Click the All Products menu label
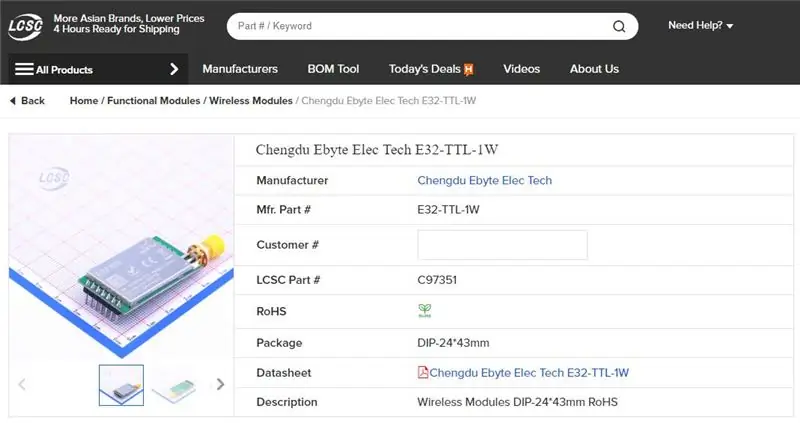The width and height of the screenshot is (800, 423). click(x=64, y=70)
